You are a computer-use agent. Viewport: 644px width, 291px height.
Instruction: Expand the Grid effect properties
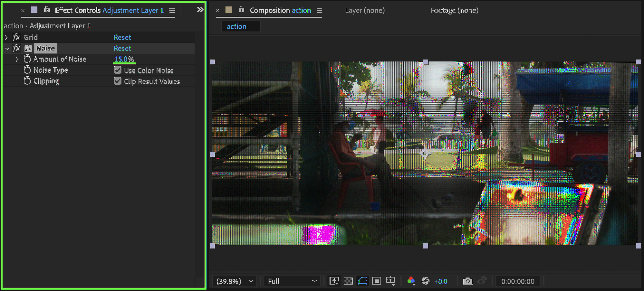6,37
